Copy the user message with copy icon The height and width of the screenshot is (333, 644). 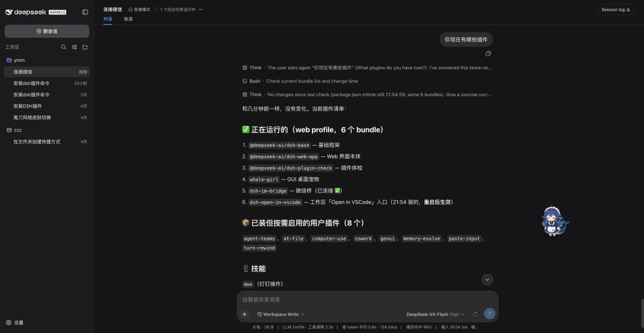pyautogui.click(x=488, y=54)
